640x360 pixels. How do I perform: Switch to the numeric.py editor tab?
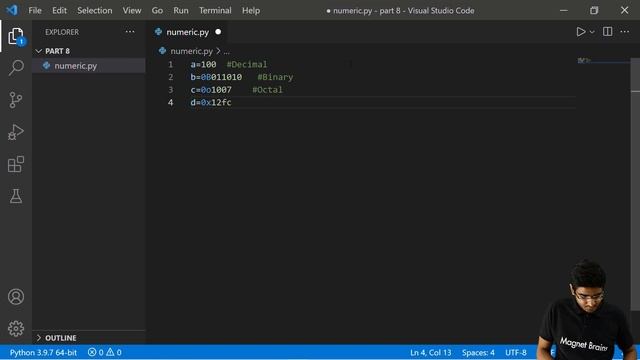[x=188, y=32]
